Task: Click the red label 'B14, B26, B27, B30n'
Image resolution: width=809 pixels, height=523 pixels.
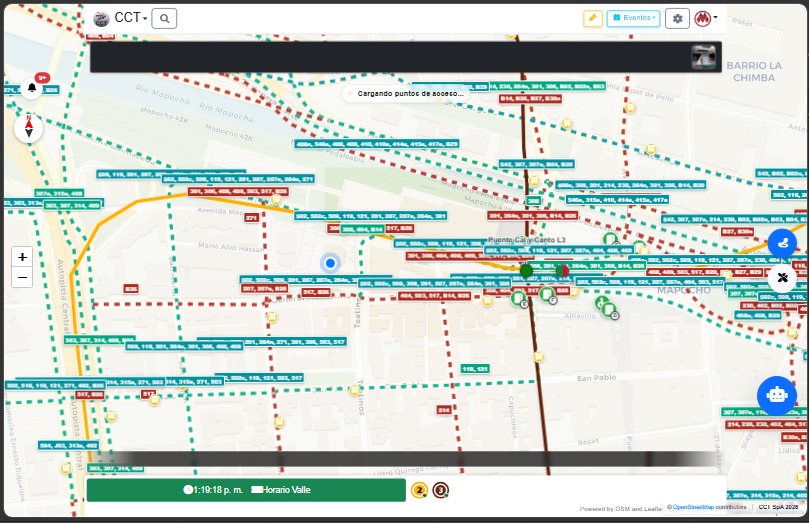Action: click(x=530, y=98)
